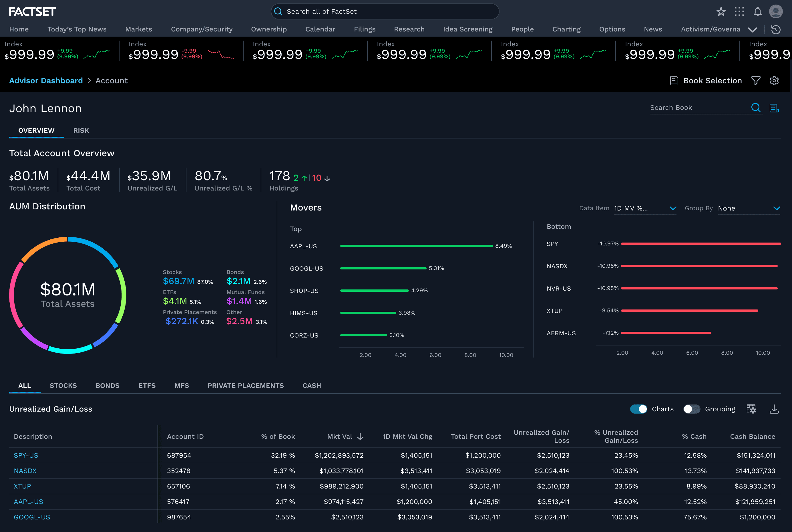
Task: Expand the Data Item dropdown
Action: (645, 208)
